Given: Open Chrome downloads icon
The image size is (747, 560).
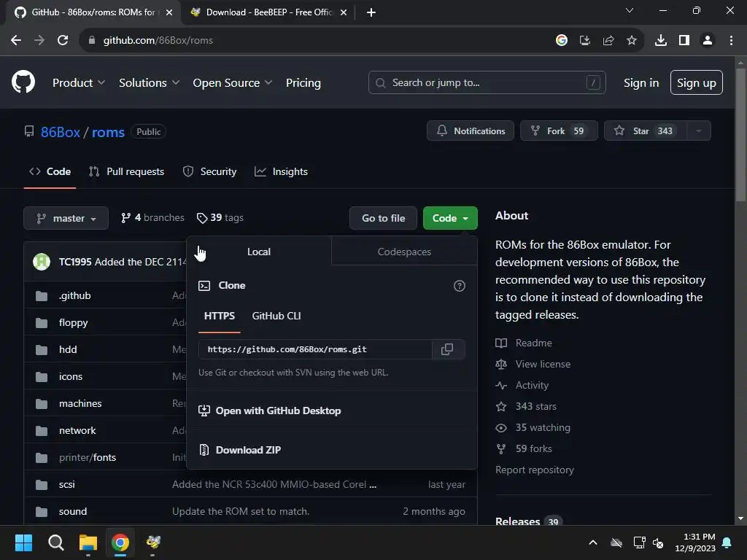Looking at the screenshot, I should (x=661, y=41).
